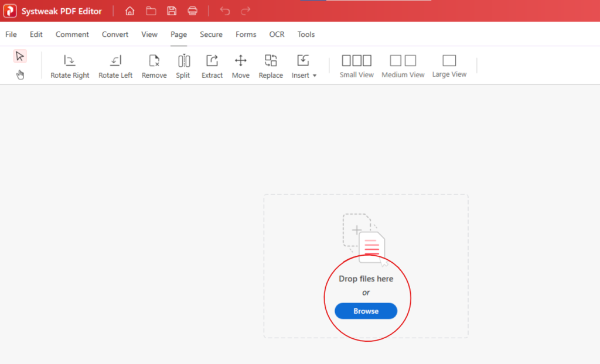This screenshot has width=600, height=364.
Task: Click the Browse button to open a PDF
Action: [366, 311]
